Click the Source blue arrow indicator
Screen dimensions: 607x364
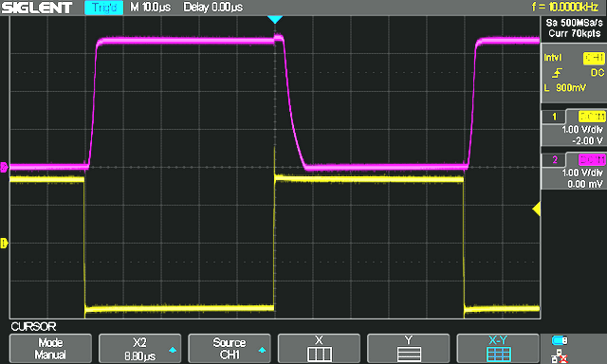[x=262, y=350]
